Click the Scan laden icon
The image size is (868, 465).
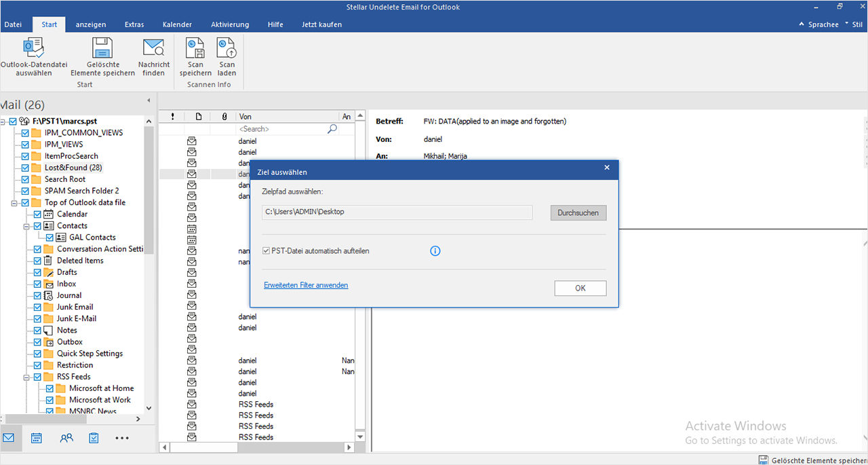coord(226,48)
